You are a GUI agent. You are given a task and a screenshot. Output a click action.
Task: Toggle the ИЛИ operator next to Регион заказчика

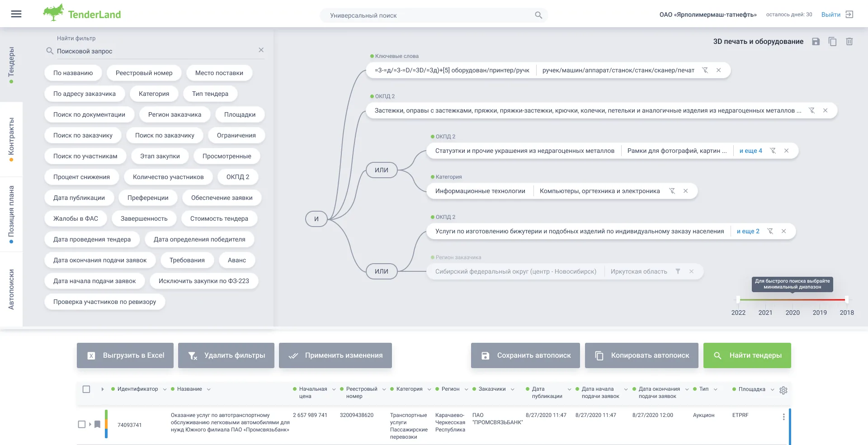tap(382, 271)
